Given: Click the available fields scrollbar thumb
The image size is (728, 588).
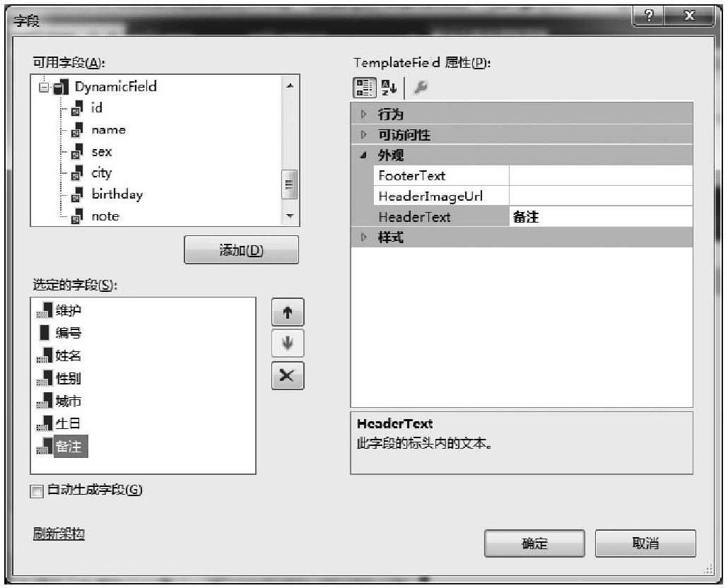Looking at the screenshot, I should coord(290,184).
